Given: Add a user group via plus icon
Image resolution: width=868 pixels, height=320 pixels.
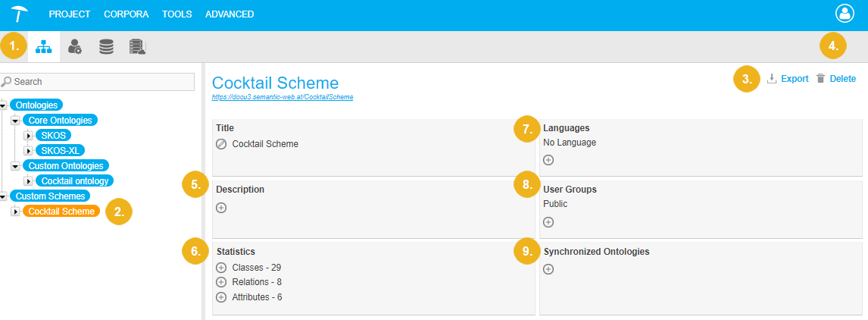Looking at the screenshot, I should tap(548, 222).
